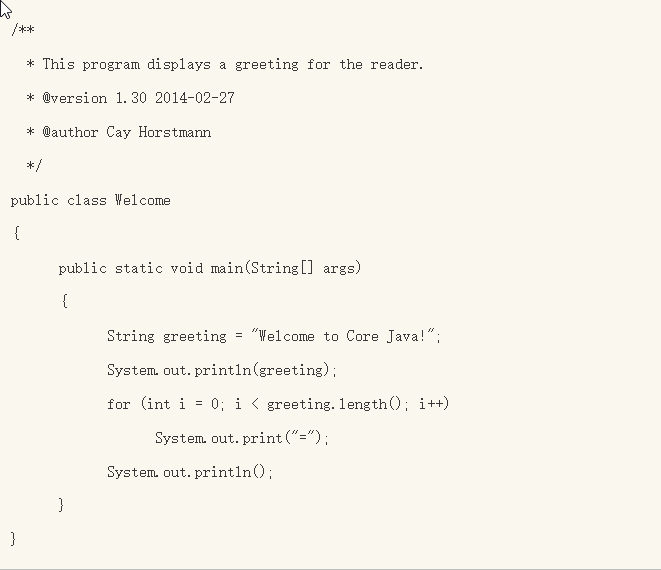Click the System.out.println(greeting) statement
The width and height of the screenshot is (661, 570).
(222, 370)
